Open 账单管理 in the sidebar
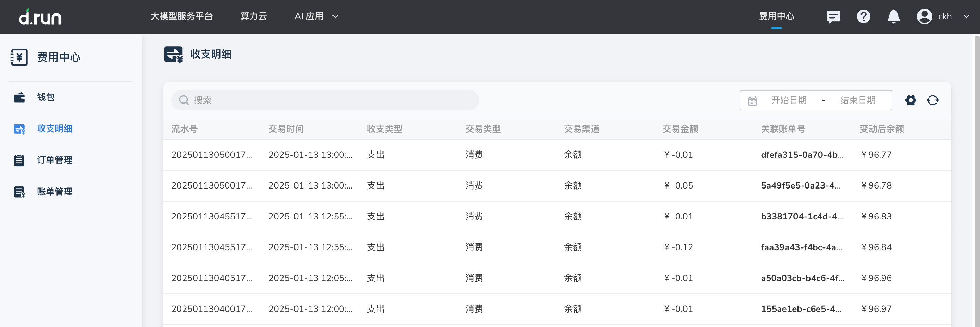The image size is (980, 327). coord(54,192)
